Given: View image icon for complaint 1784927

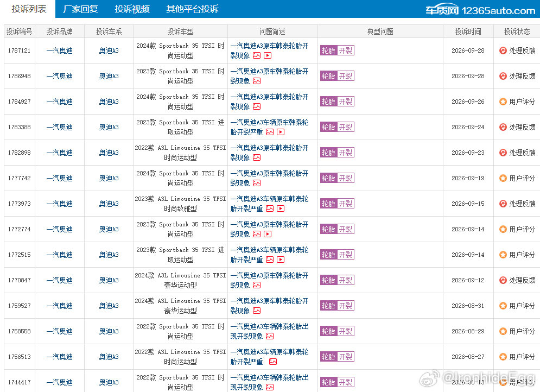Looking at the screenshot, I should pos(257,106).
